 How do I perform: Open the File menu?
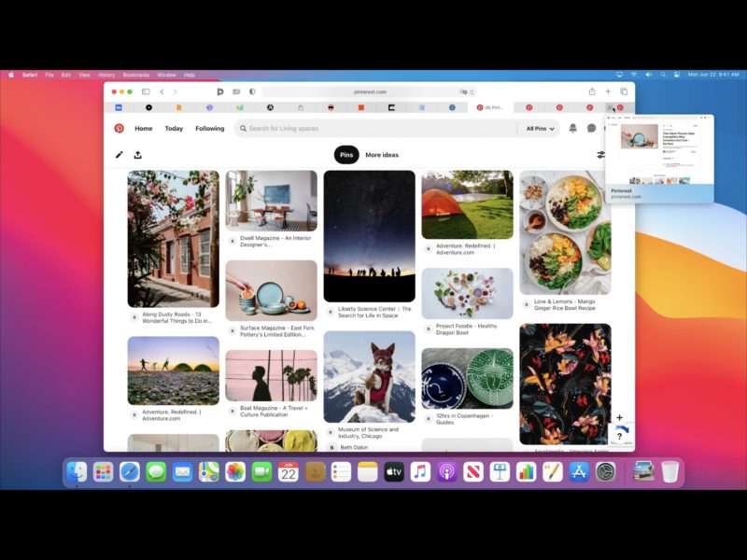pyautogui.click(x=49, y=75)
